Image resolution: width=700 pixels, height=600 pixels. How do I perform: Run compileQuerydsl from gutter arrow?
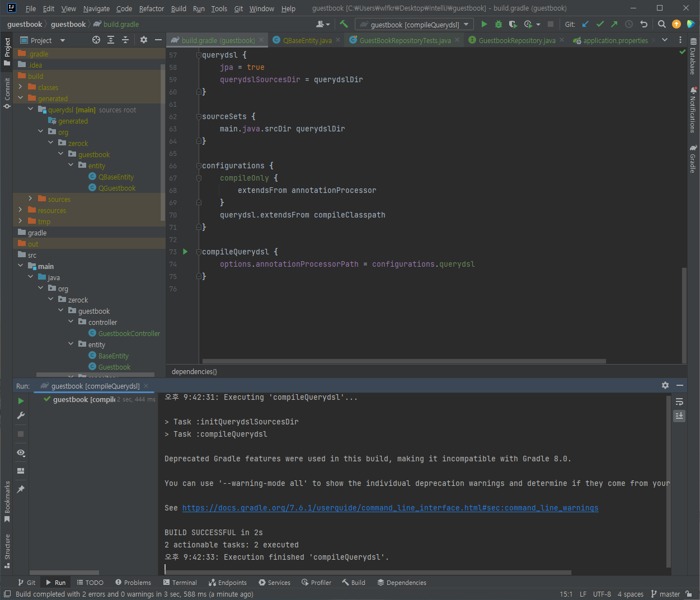click(x=185, y=252)
